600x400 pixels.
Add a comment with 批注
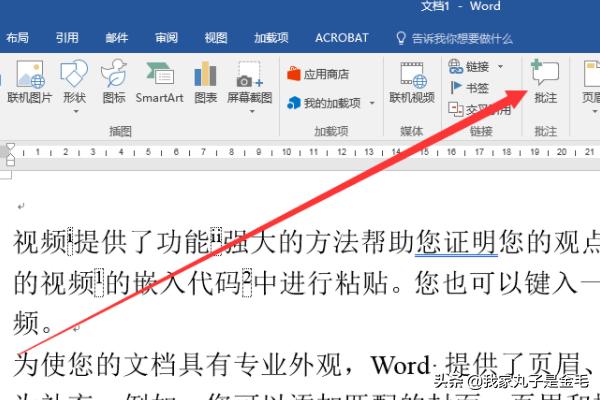546,82
